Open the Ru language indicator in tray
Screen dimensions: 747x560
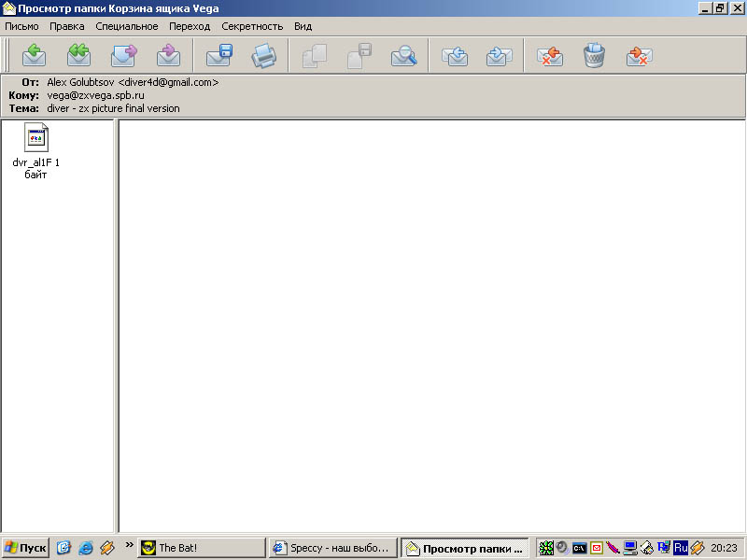(x=680, y=549)
